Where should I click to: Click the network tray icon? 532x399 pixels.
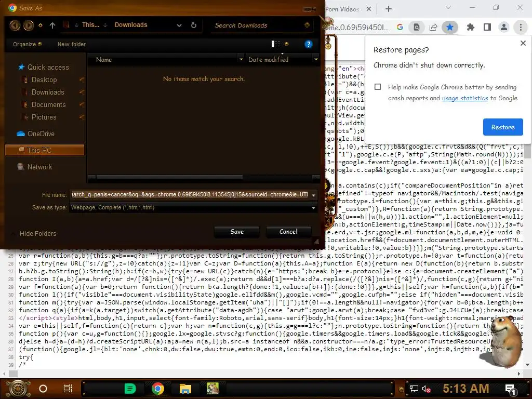pyautogui.click(x=414, y=389)
